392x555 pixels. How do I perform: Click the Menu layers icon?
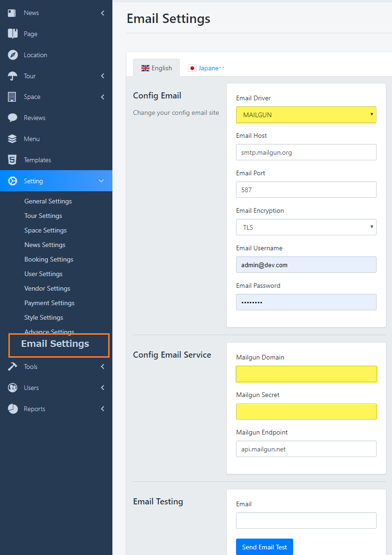(x=13, y=139)
